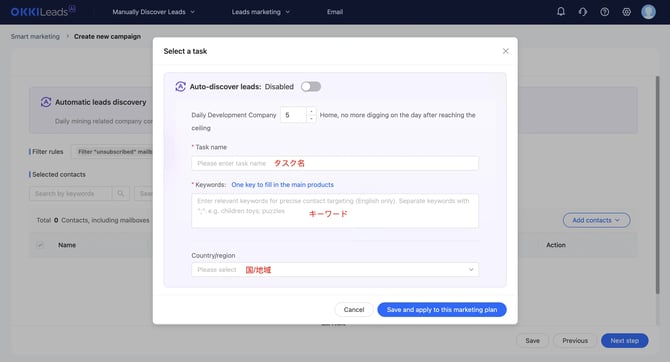Tick the select-all checkbox beside Name
This screenshot has height=362, width=670.
click(40, 245)
